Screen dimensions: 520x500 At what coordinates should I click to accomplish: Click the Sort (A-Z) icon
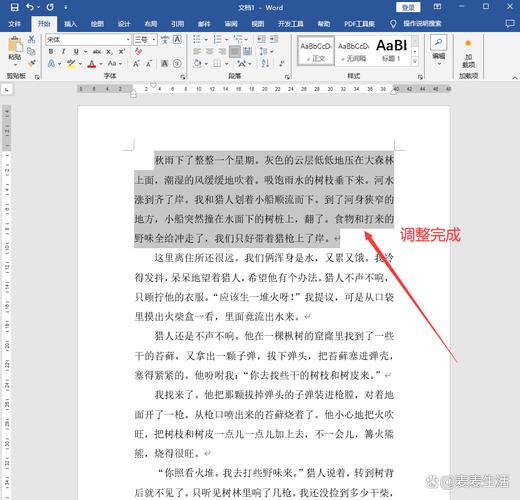tap(265, 63)
